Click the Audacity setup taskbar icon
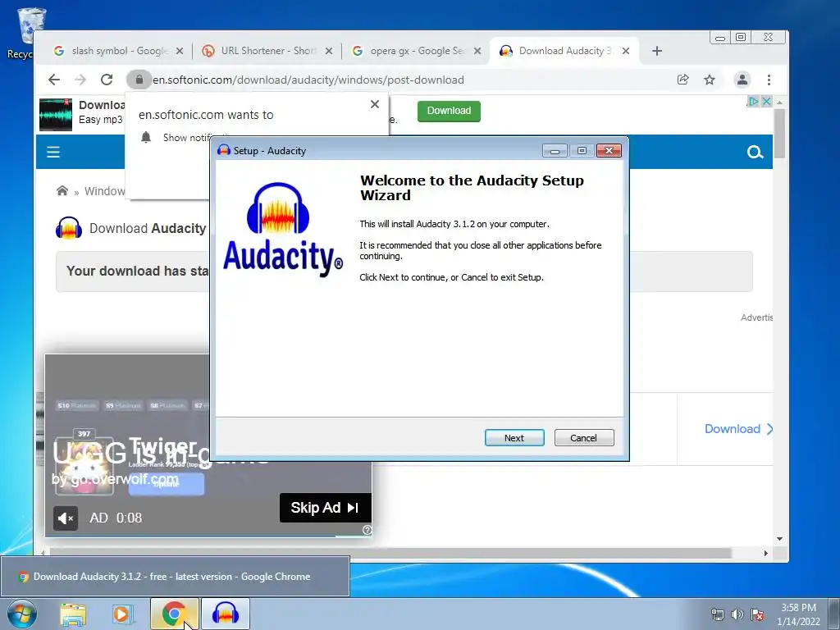The height and width of the screenshot is (630, 840). (226, 614)
